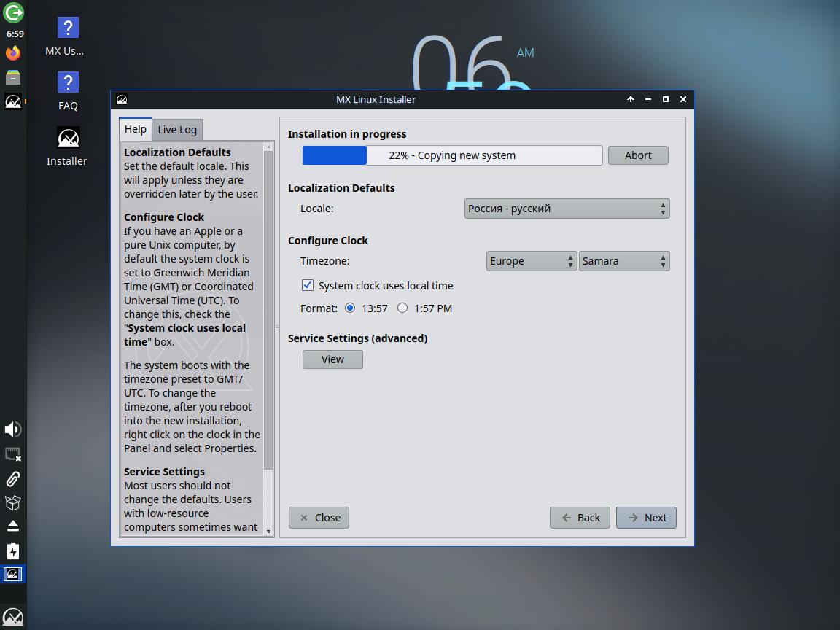Open the file manager panel icon
The width and height of the screenshot is (840, 630).
[x=13, y=77]
